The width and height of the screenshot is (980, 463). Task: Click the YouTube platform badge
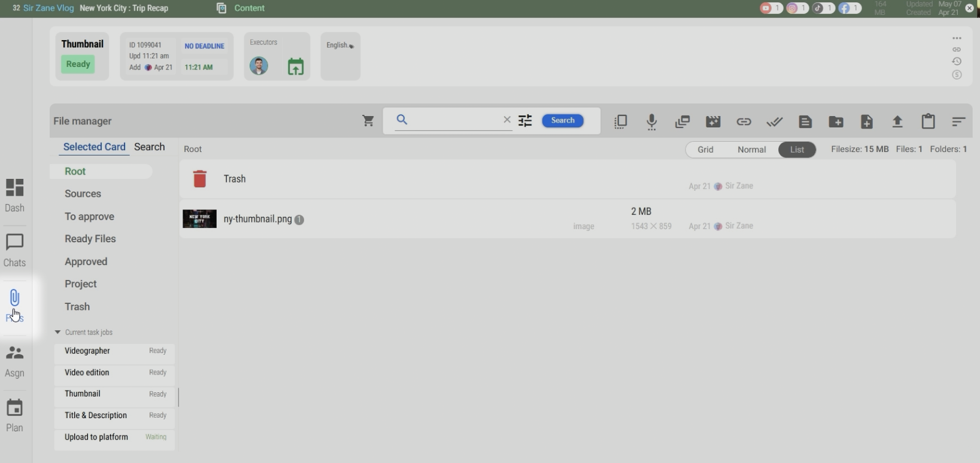770,8
